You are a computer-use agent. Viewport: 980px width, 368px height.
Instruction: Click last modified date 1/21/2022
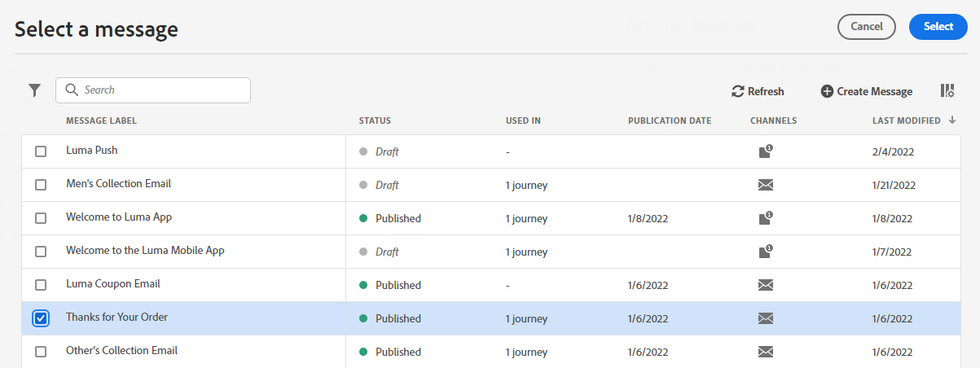pos(894,185)
